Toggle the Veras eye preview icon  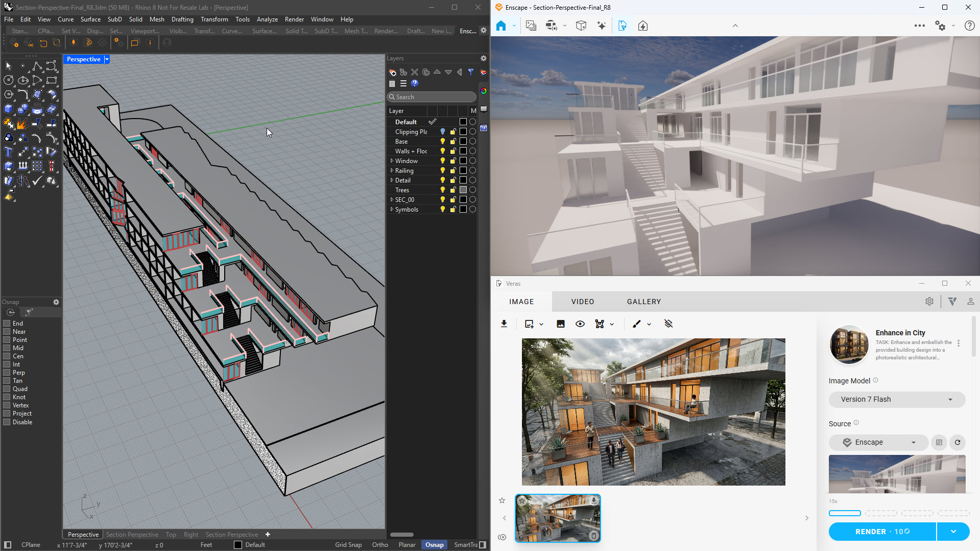click(x=580, y=324)
